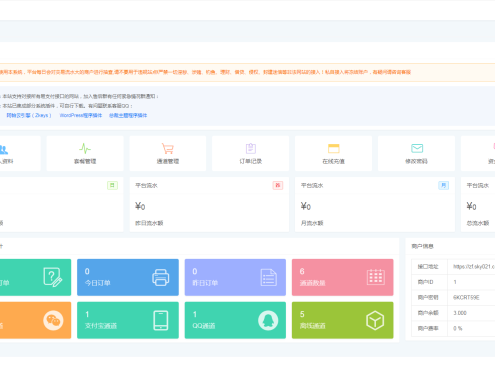Open the shopping cart channel management icon
Image resolution: width=495 pixels, height=370 pixels.
coord(168,148)
